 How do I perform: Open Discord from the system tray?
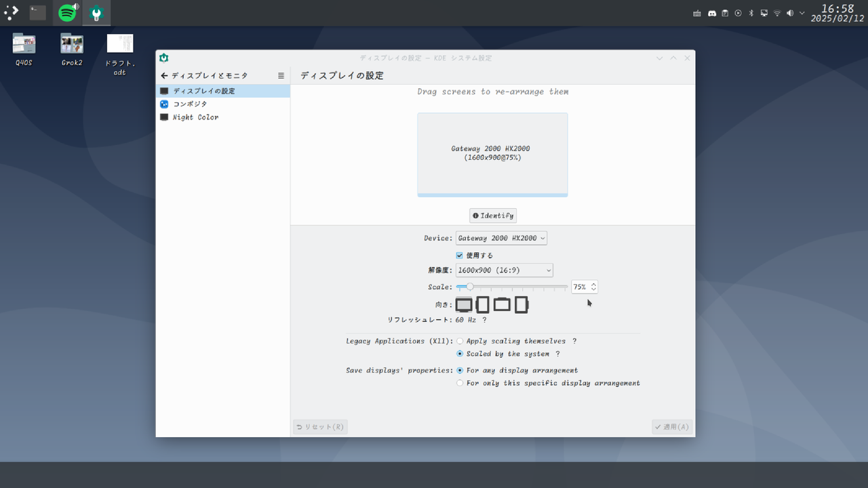711,12
